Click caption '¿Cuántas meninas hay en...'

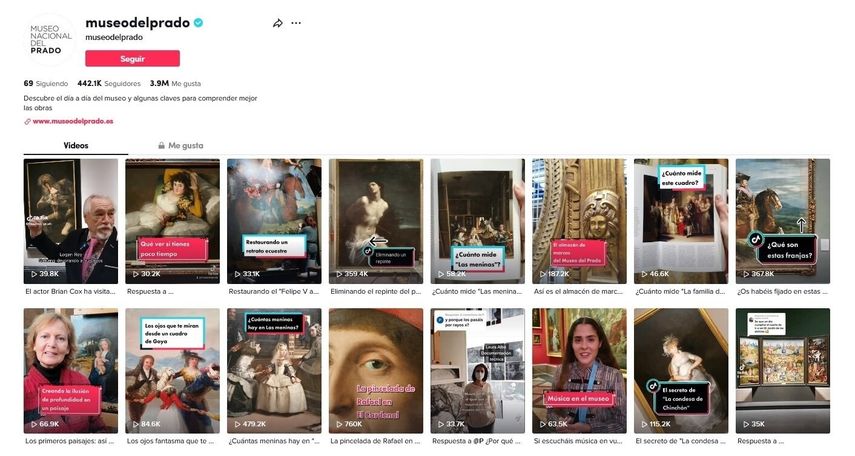(274, 441)
